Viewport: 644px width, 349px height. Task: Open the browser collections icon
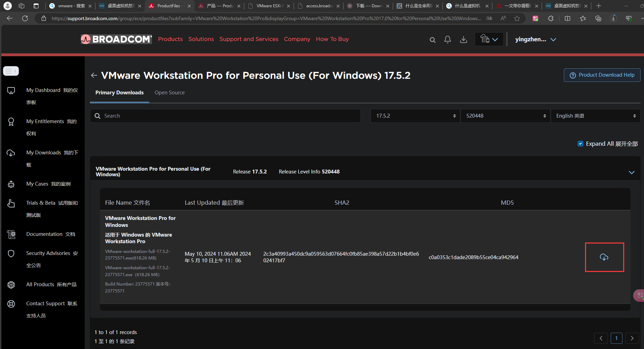598,18
